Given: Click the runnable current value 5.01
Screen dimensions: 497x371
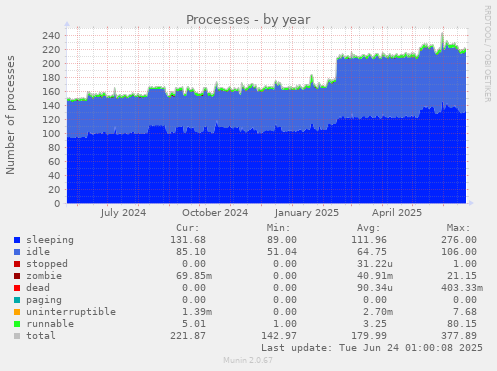Looking at the screenshot, I should 194,324.
